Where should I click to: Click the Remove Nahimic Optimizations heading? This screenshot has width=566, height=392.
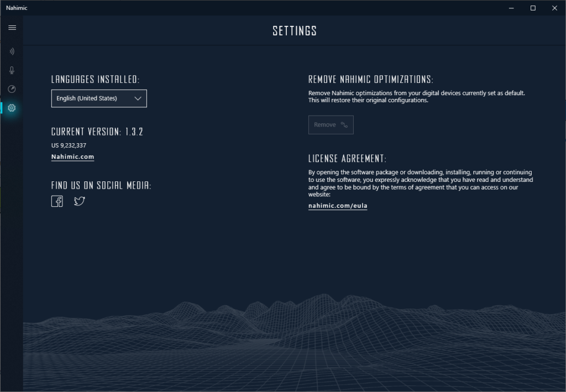[370, 79]
